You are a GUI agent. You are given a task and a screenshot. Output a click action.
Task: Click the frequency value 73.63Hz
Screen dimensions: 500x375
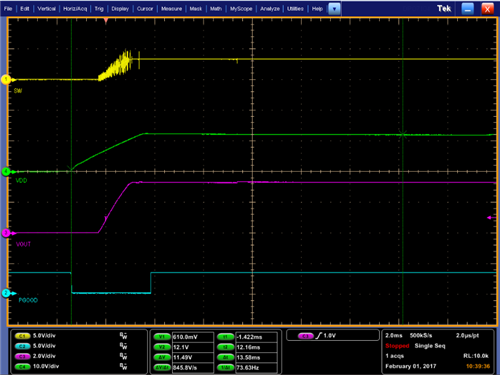pyautogui.click(x=248, y=368)
